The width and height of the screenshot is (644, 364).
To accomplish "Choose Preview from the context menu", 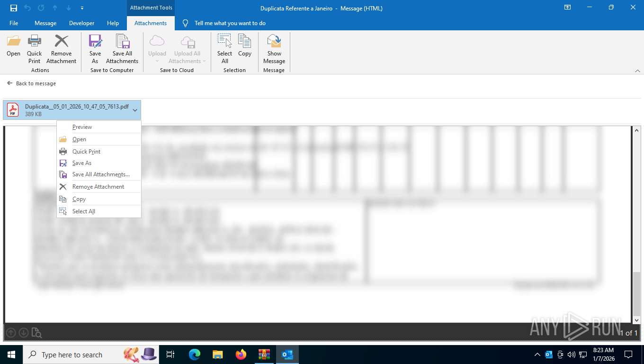I will point(99,127).
